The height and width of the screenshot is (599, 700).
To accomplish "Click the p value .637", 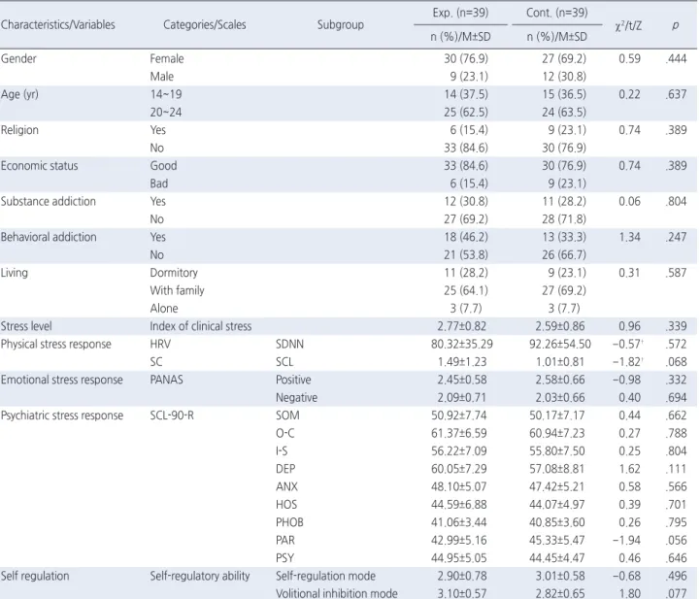I will click(x=676, y=94).
